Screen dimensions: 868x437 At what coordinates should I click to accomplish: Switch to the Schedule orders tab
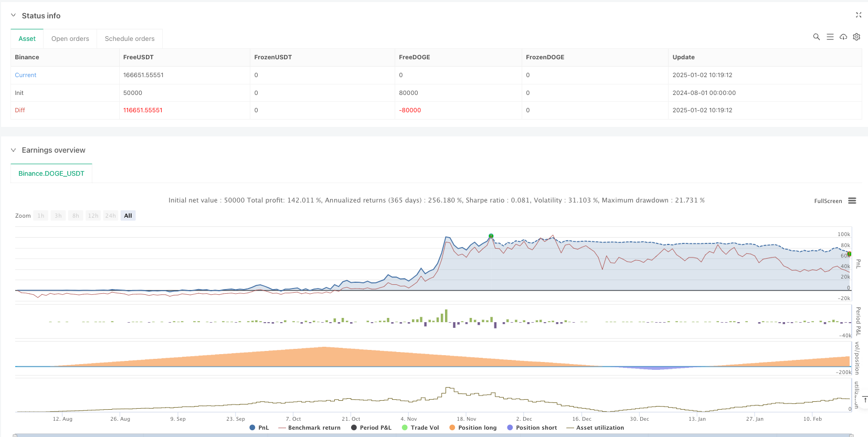click(x=130, y=39)
